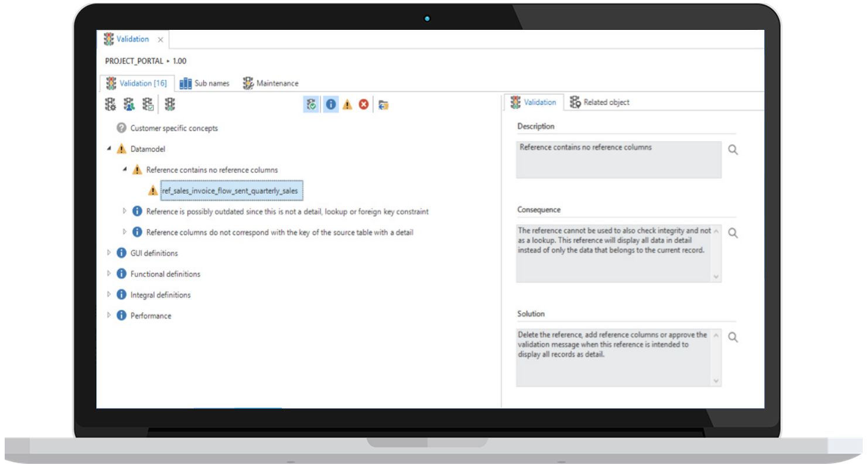Collapse the Datamodel tree node
Screen dimensions: 868x468
click(110, 149)
